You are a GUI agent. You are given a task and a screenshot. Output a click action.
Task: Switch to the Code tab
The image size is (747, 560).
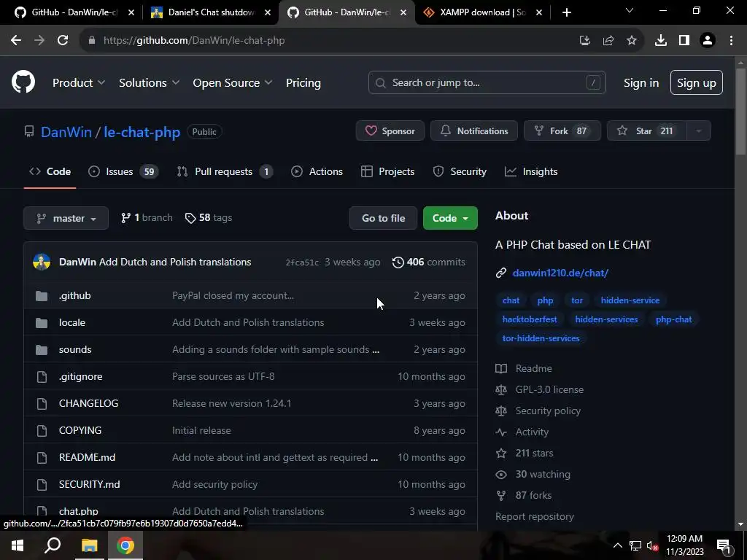(x=50, y=171)
